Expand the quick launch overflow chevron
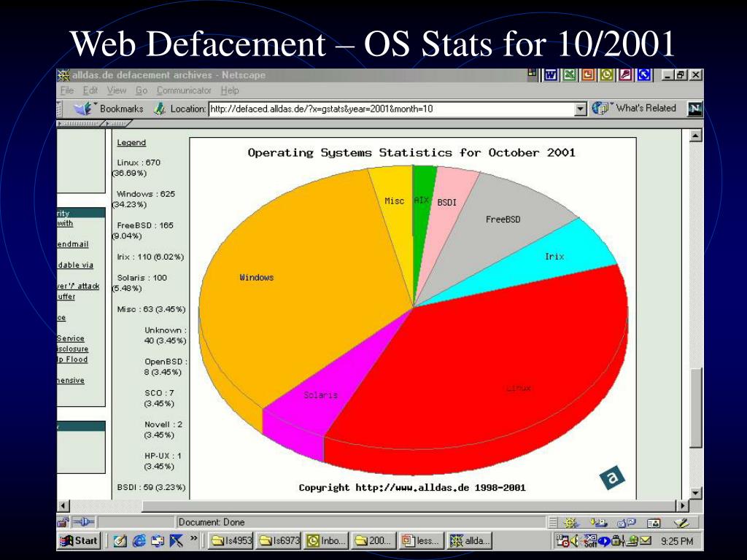This screenshot has width=747, height=560. [194, 539]
